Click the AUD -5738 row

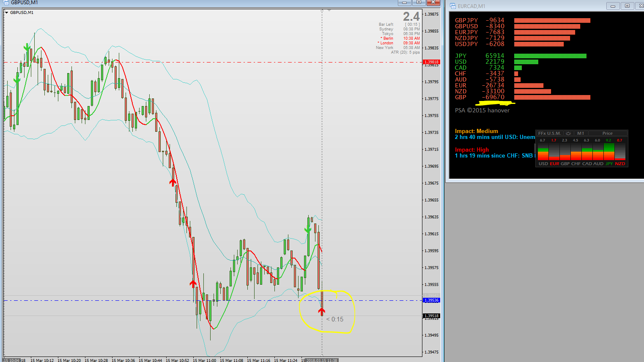488,79
